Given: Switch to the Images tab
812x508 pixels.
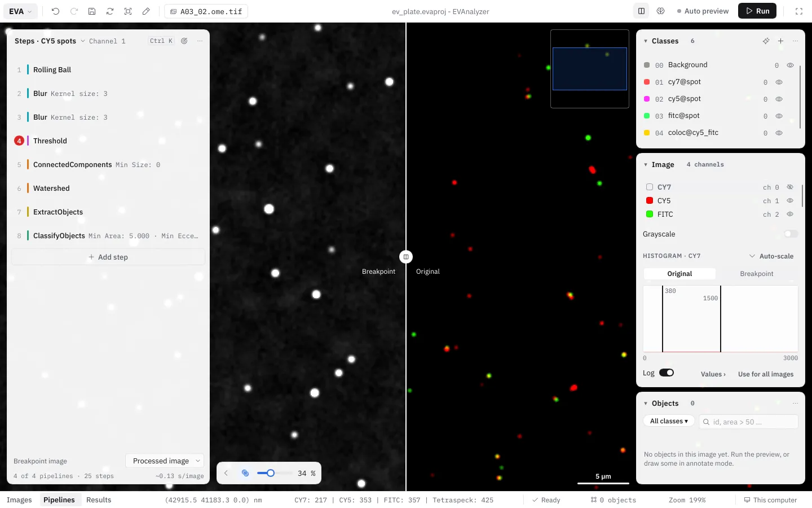Looking at the screenshot, I should [19, 500].
